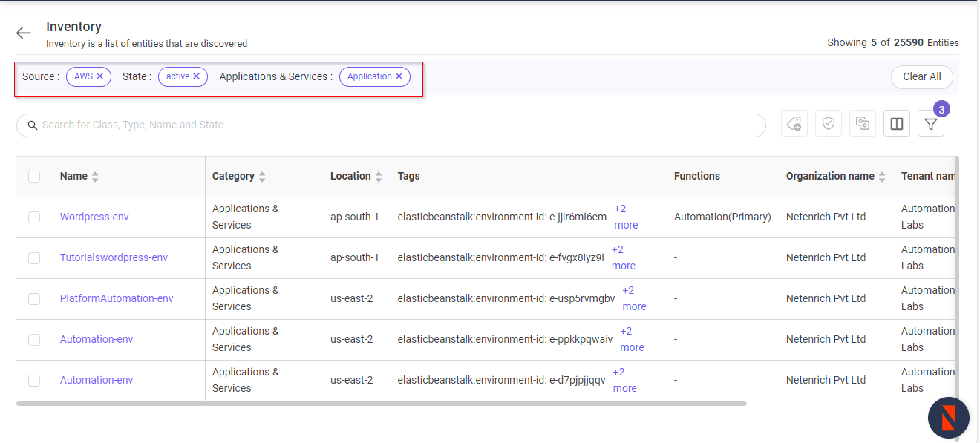Remove the AWS Source filter chip

(101, 76)
